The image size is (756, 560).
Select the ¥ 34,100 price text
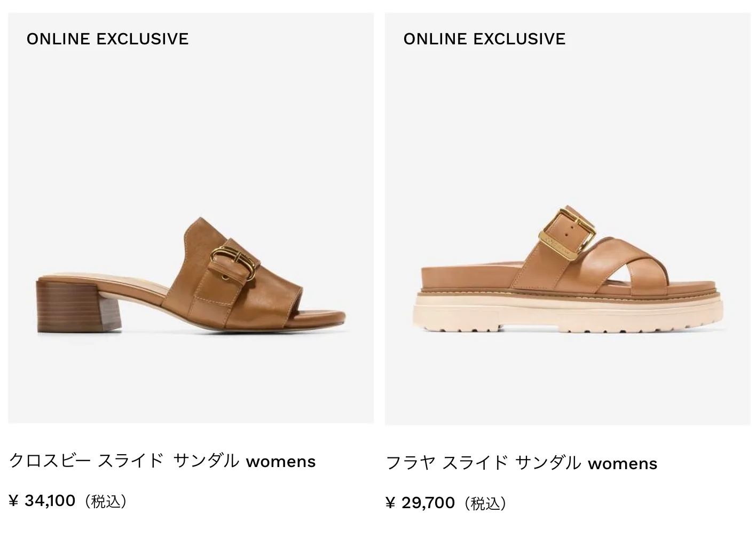coord(42,501)
